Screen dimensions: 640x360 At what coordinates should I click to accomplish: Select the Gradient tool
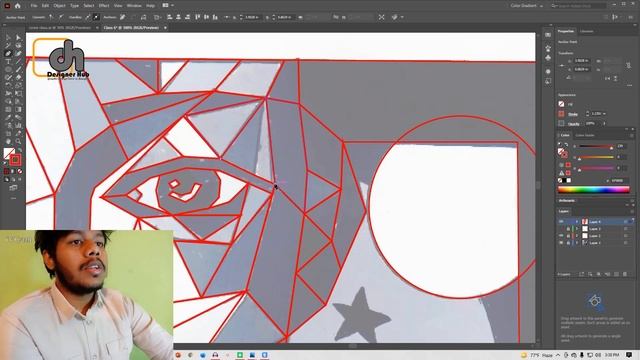coord(18,109)
